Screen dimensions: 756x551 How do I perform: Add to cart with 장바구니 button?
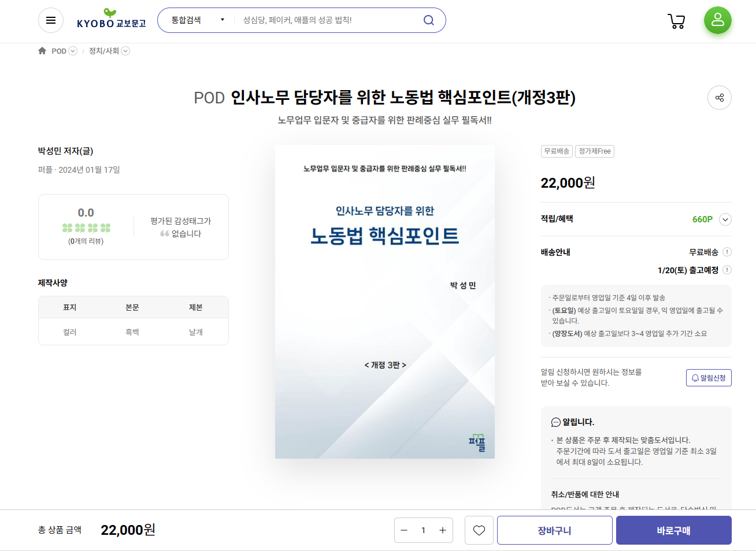coord(554,530)
